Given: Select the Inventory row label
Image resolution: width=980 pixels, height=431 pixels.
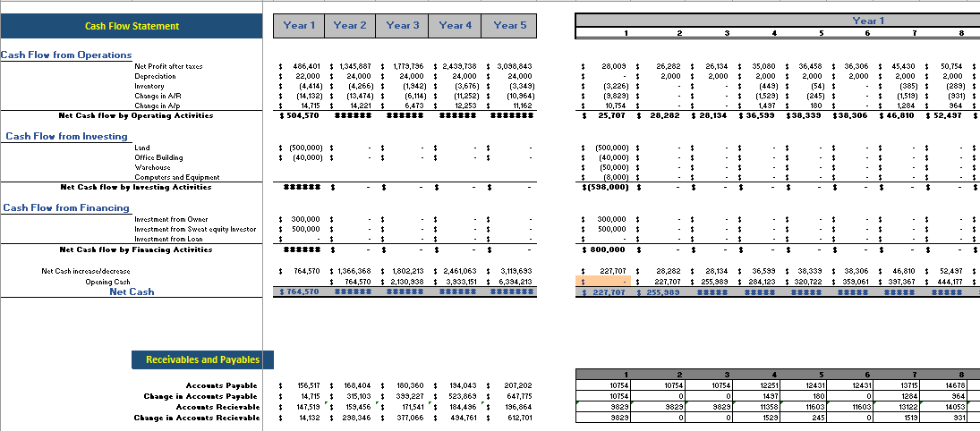Looking at the screenshot, I should pos(149,86).
